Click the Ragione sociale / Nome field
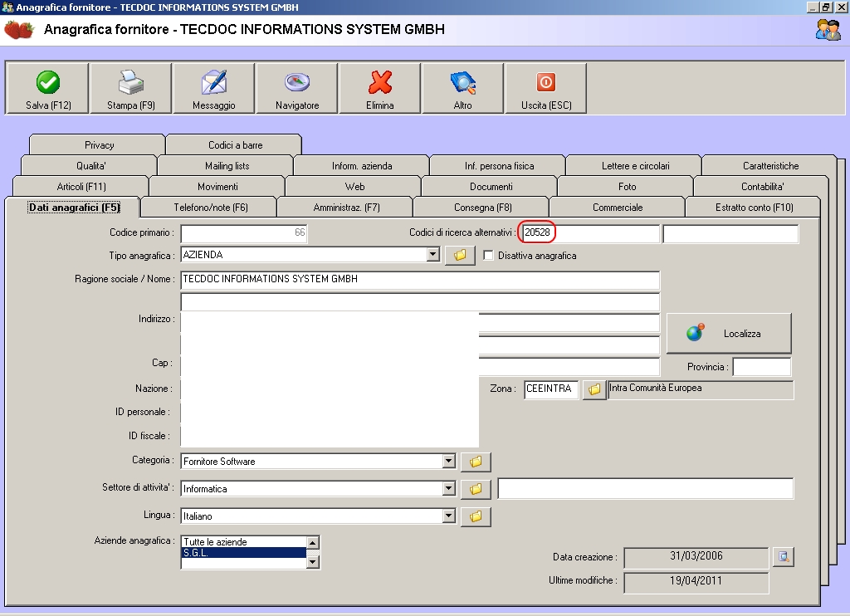The width and height of the screenshot is (850, 616). (420, 280)
